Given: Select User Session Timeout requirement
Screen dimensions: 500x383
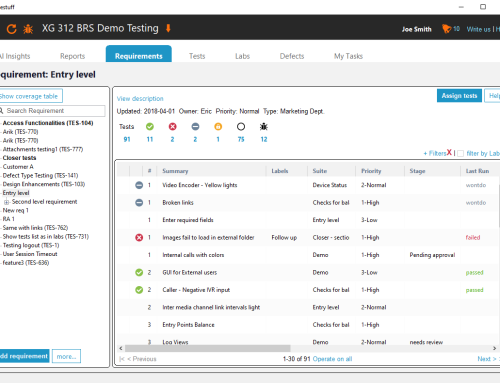Looking at the screenshot, I should point(30,254).
